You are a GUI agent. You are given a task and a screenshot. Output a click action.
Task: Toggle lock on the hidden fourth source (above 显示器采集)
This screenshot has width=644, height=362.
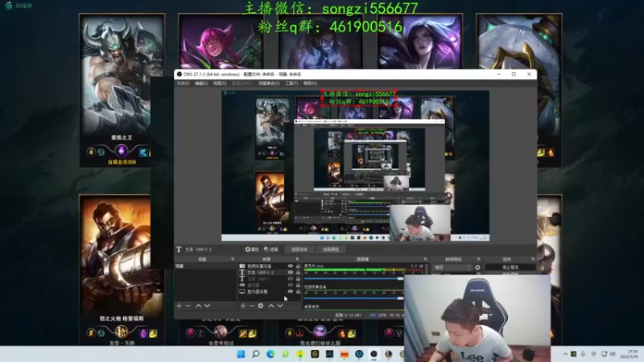point(298,285)
